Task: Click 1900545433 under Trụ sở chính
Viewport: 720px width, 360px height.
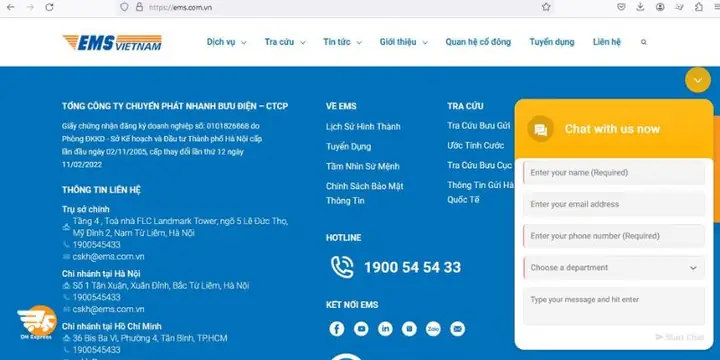Action: (x=96, y=245)
